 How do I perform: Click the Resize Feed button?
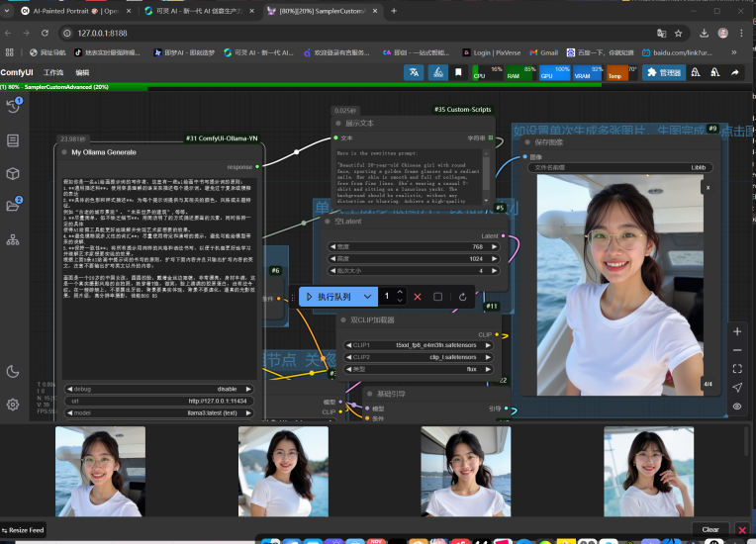pos(23,530)
